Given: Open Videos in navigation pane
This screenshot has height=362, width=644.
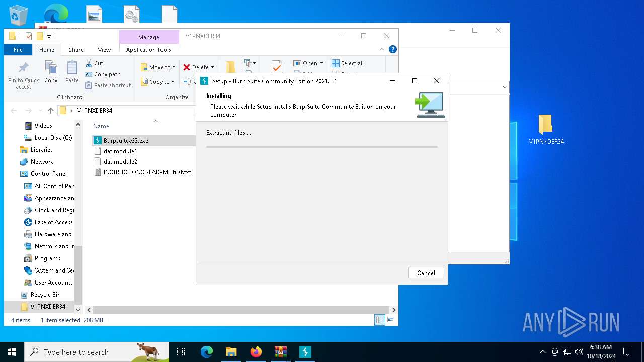Looking at the screenshot, I should pos(43,126).
